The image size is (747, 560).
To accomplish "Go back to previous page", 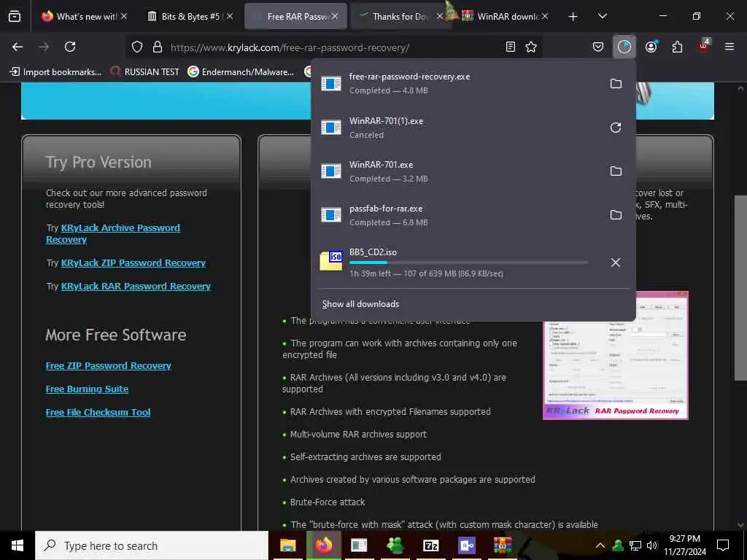I will [18, 47].
